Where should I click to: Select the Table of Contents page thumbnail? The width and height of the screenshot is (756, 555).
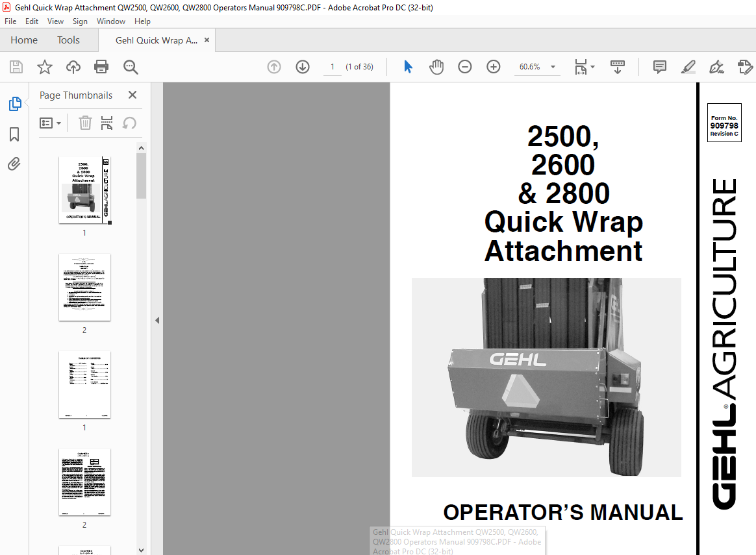pos(85,385)
